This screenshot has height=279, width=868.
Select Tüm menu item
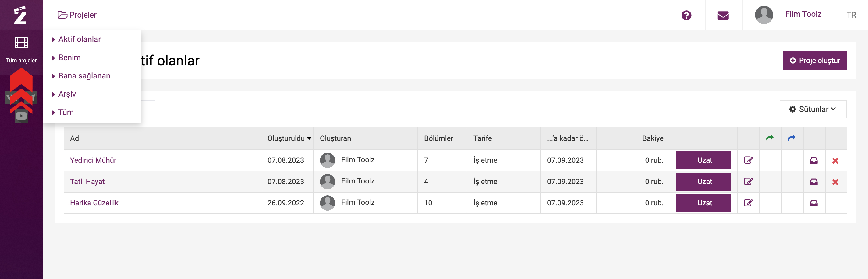[x=66, y=112]
